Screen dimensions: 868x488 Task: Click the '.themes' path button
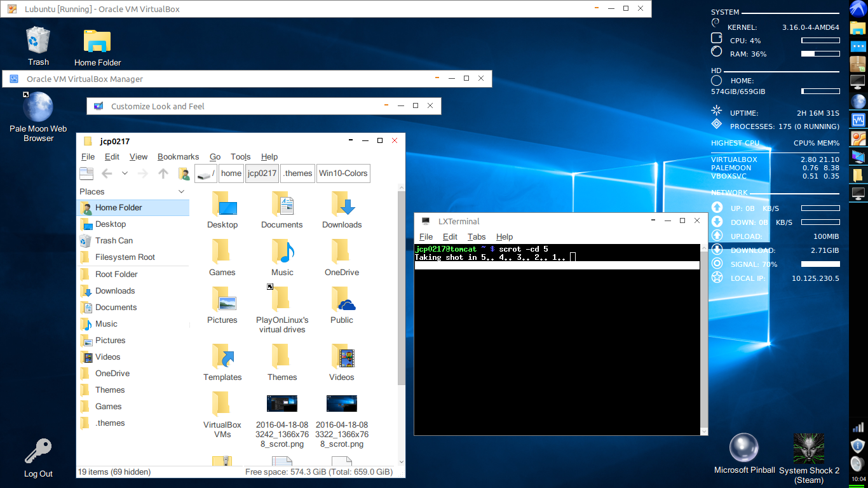pyautogui.click(x=298, y=173)
